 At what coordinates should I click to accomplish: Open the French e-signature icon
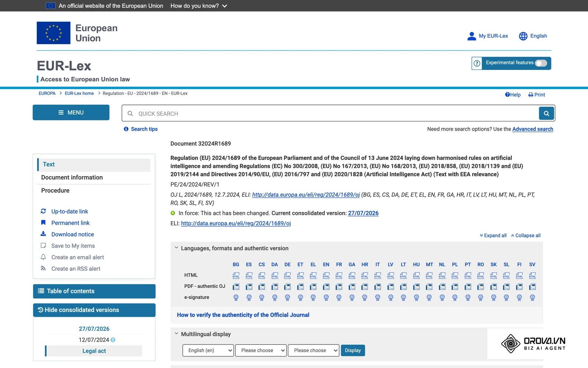tap(339, 297)
